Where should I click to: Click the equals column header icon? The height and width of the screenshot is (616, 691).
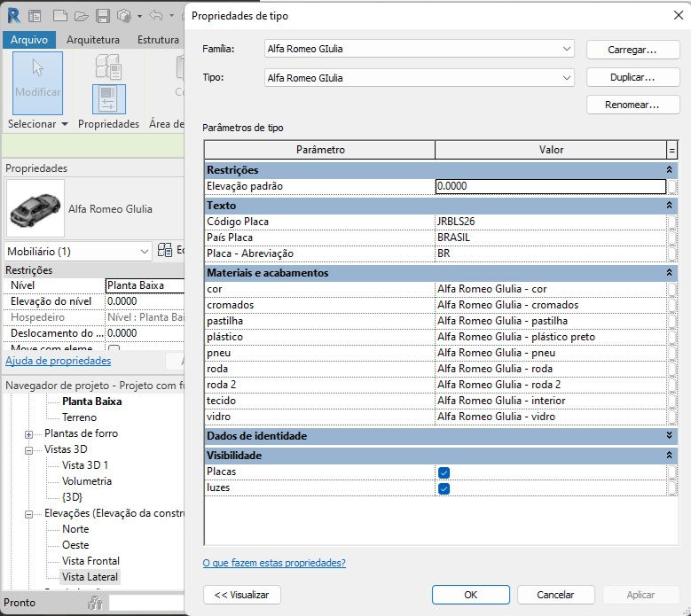coord(671,150)
